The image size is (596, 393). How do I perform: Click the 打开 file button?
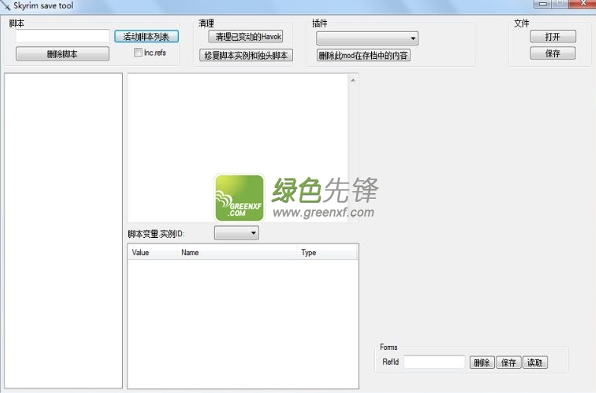(x=553, y=36)
